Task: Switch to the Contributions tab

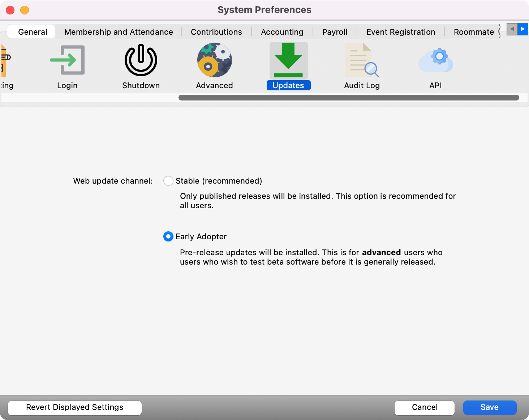Action: point(216,32)
